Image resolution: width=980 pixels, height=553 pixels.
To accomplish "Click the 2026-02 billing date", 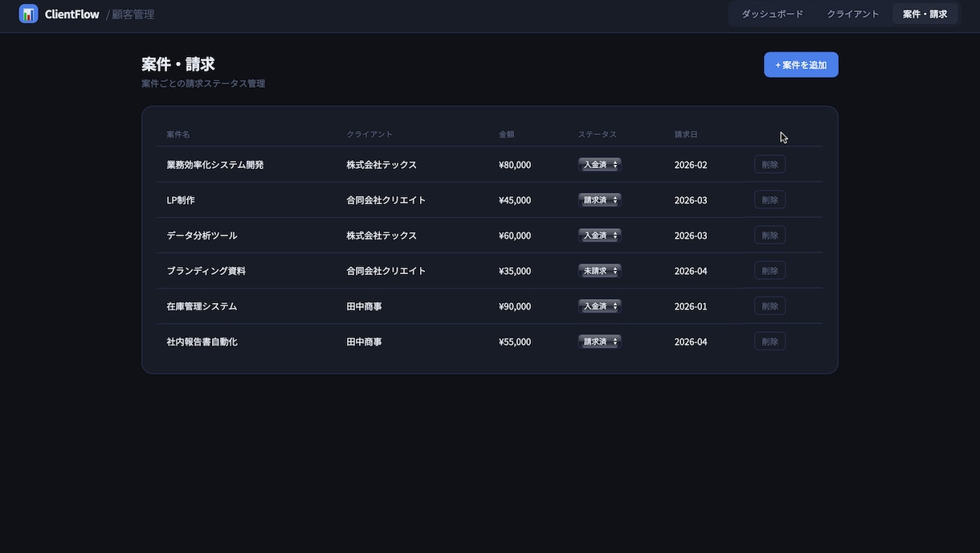I will [x=691, y=165].
